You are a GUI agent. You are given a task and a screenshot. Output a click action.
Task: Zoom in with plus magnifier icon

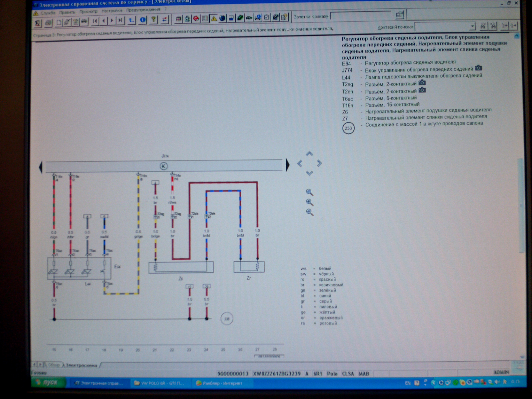coord(310,202)
